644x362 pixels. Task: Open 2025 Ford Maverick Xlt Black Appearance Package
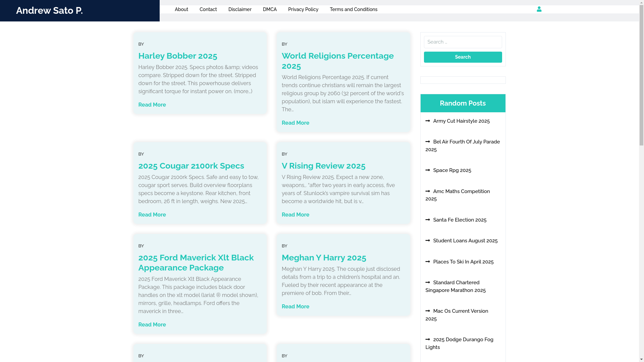coord(196,262)
